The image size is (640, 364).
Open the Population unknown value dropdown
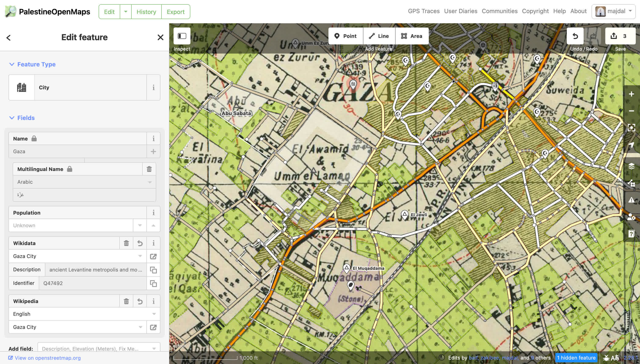pos(139,225)
